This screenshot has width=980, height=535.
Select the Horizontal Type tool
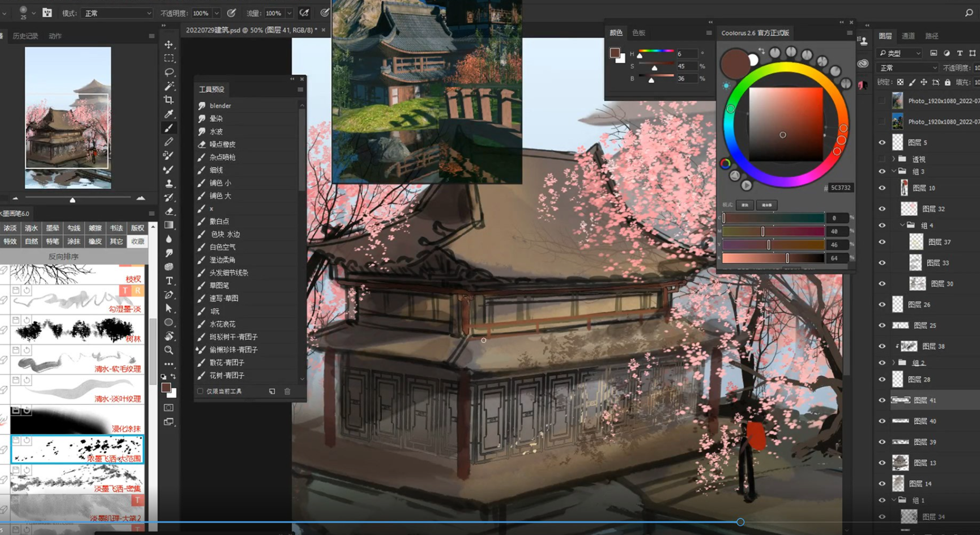coord(169,281)
